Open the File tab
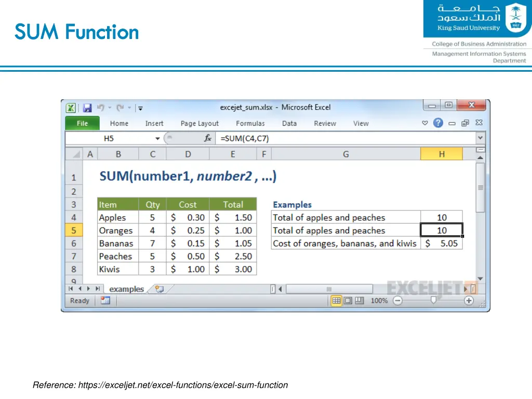This screenshot has height=399, width=532. tap(82, 123)
